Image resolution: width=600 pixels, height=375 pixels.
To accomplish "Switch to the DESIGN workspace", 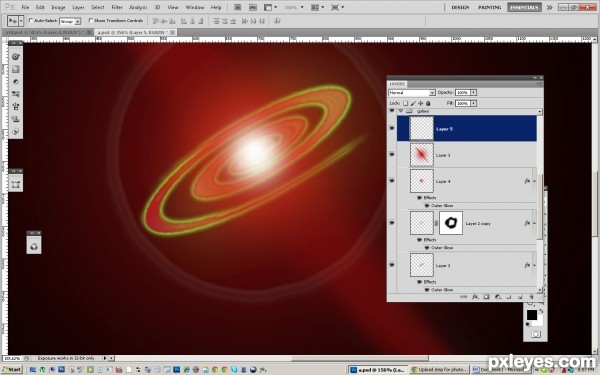I will tap(460, 7).
